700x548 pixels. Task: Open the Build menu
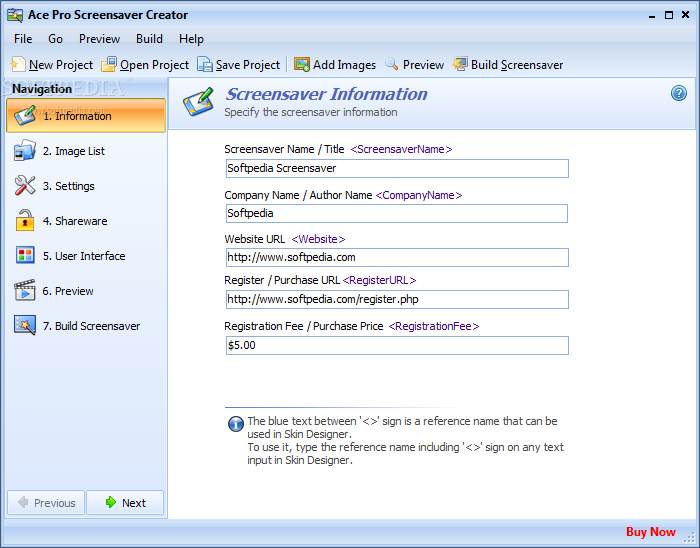tap(149, 39)
